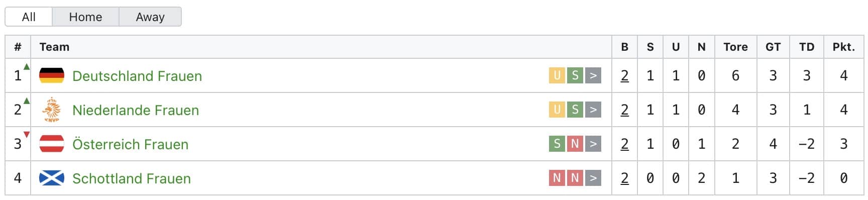The image size is (868, 200).
Task: Select the All tab
Action: (29, 17)
